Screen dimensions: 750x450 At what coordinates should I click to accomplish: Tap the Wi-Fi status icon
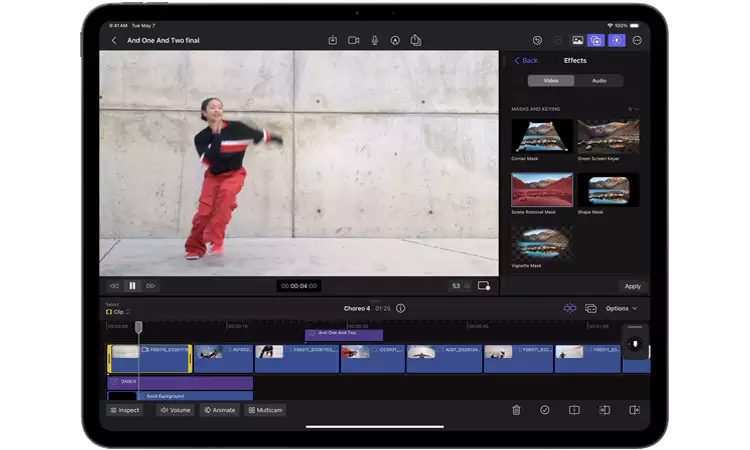pos(610,25)
